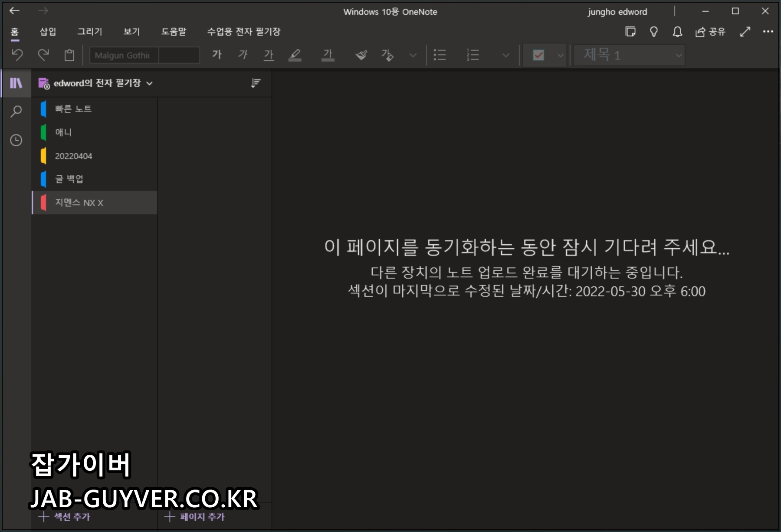Toggle bold formatting
The width and height of the screenshot is (781, 532).
point(217,55)
